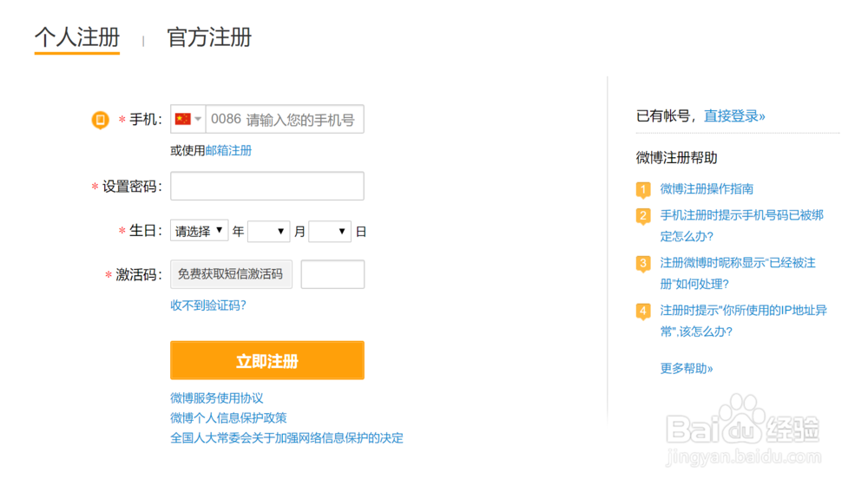Screen dimensions: 868x486
Task: Click the orange number 4 help badge
Action: pyautogui.click(x=643, y=311)
